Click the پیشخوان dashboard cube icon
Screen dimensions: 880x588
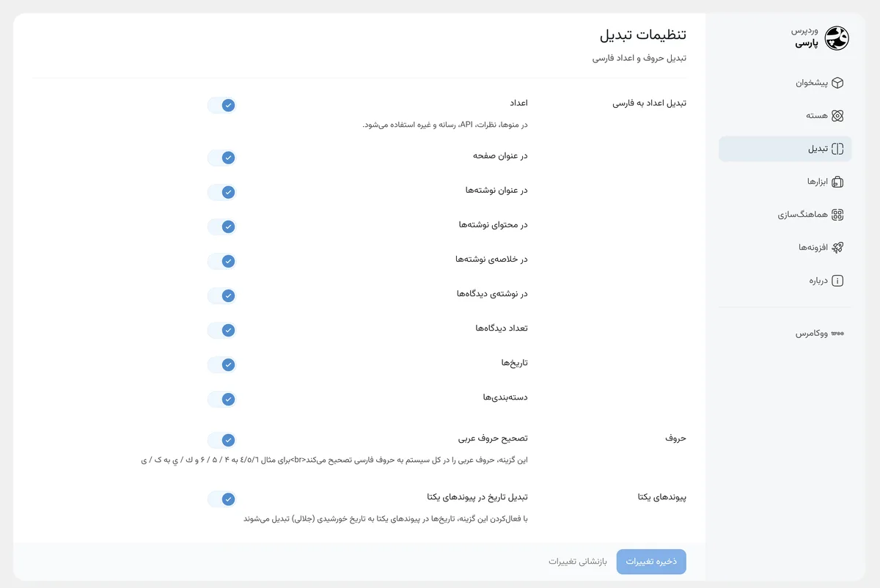click(837, 83)
